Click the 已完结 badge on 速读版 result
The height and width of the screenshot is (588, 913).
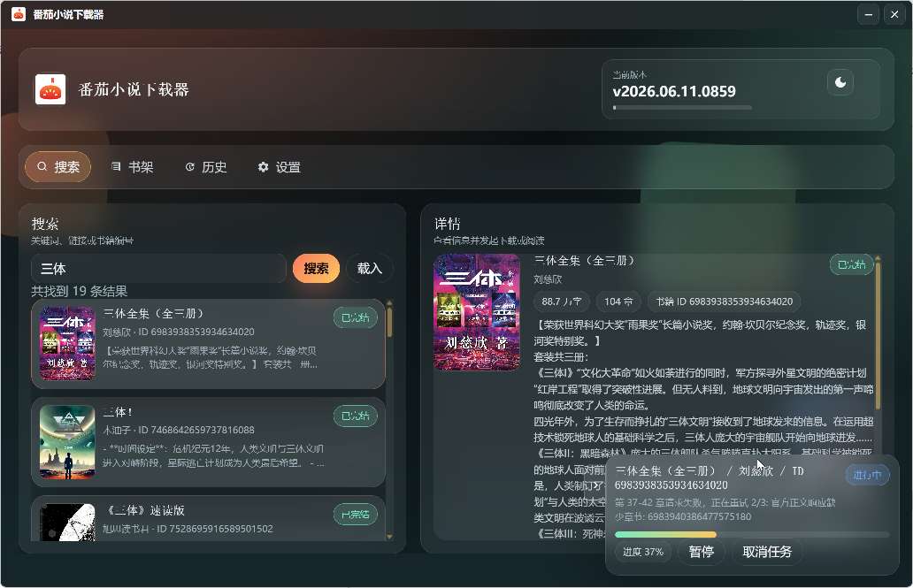355,514
